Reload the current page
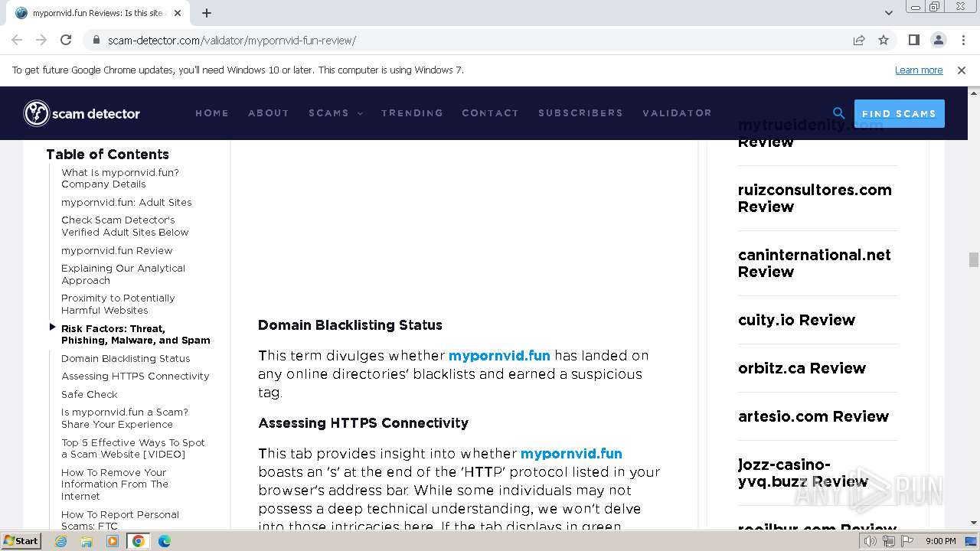 [66, 40]
